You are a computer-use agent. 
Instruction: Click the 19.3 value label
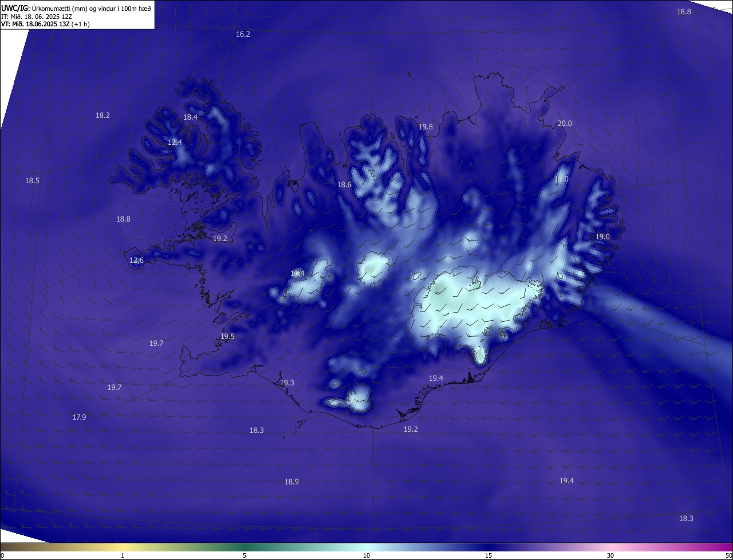pos(287,383)
